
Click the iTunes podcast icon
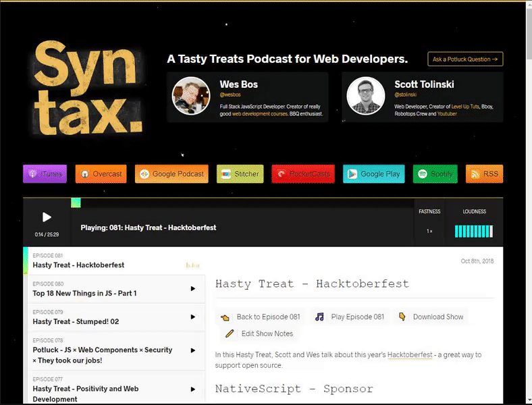32,173
